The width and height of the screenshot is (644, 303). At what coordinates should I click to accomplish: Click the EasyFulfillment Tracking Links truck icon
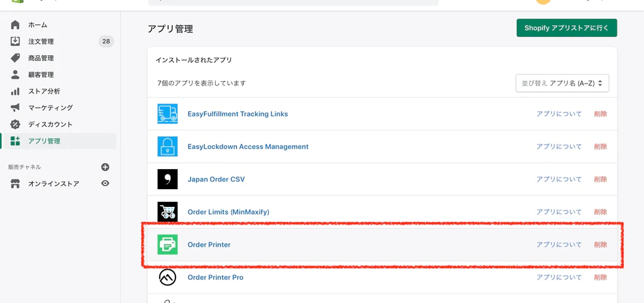167,114
